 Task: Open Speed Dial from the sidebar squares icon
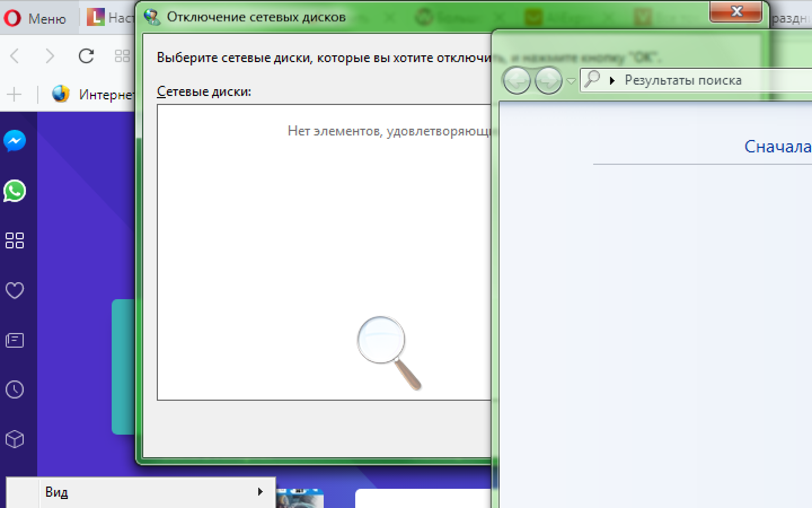pyautogui.click(x=15, y=240)
